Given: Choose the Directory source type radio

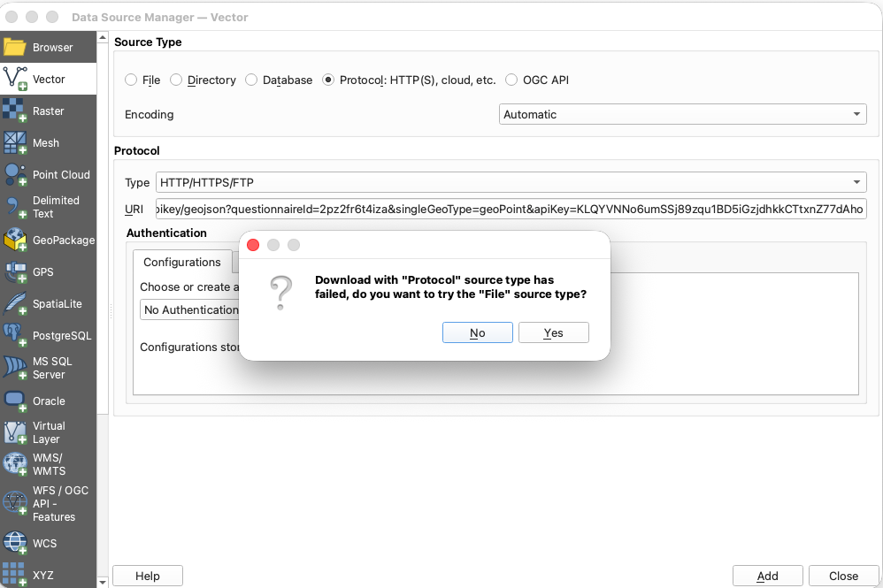Looking at the screenshot, I should (176, 80).
